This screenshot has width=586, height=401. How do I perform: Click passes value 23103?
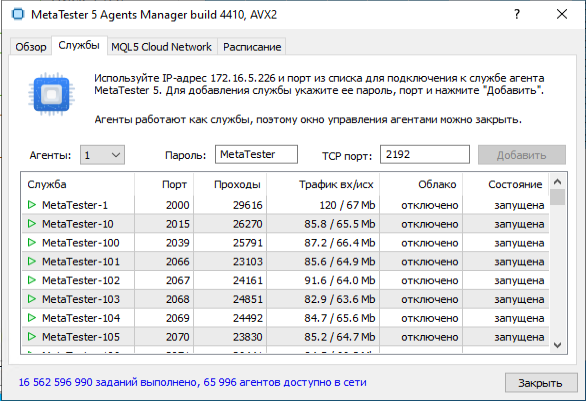(248, 261)
